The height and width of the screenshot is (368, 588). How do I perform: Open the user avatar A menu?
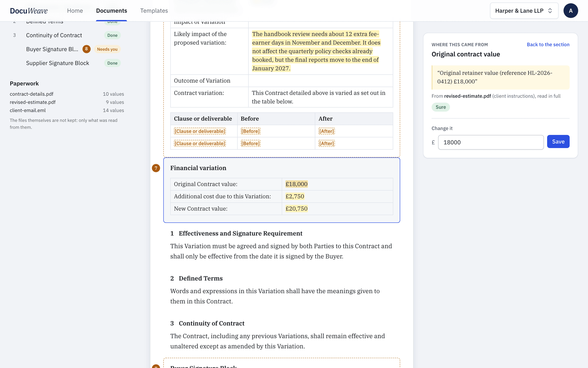(571, 11)
